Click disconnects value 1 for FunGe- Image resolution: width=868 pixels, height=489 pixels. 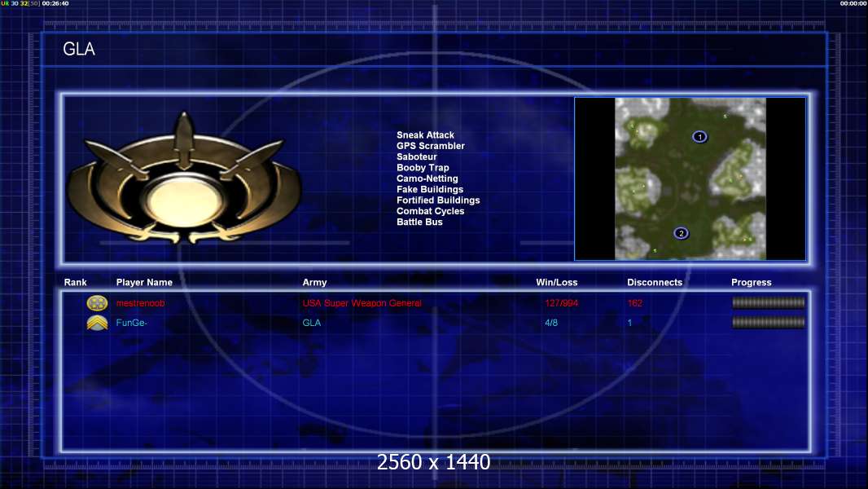click(x=629, y=323)
